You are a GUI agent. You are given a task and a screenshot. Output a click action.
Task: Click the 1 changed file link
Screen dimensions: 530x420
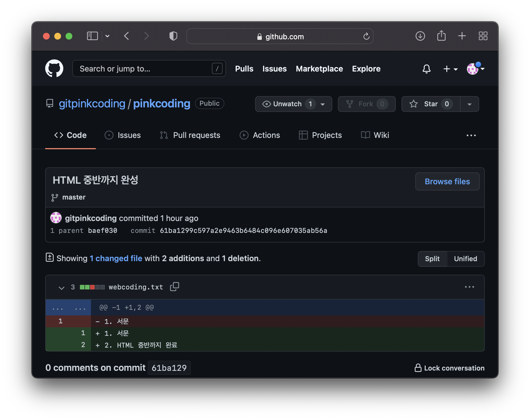(116, 258)
